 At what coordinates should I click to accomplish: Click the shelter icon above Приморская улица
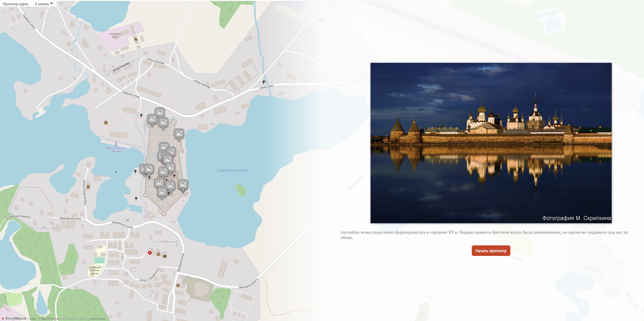coord(127,220)
